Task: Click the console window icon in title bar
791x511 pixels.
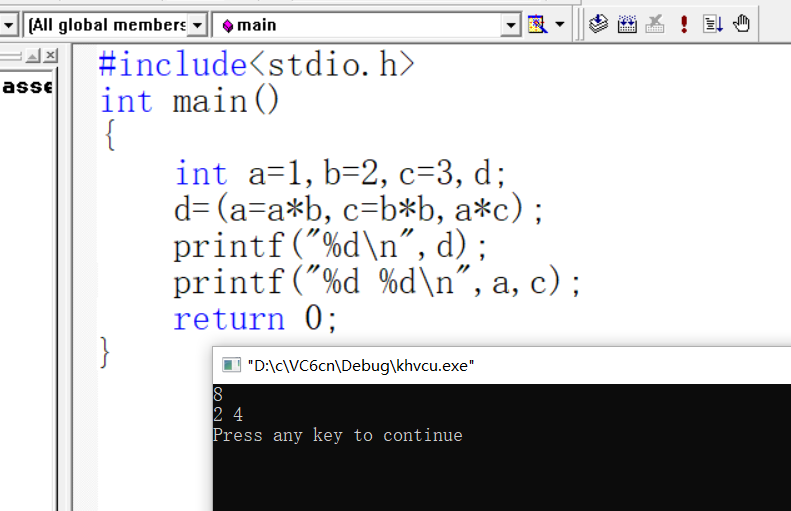Action: click(x=231, y=365)
